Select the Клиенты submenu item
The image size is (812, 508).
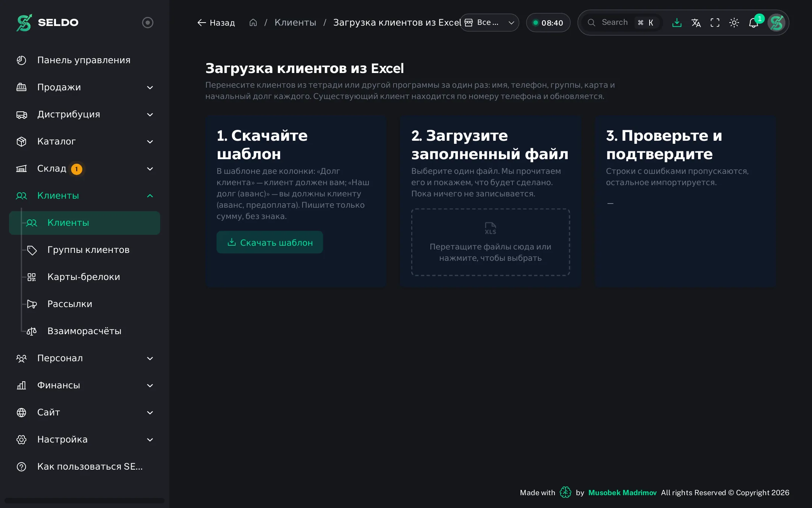(x=85, y=223)
